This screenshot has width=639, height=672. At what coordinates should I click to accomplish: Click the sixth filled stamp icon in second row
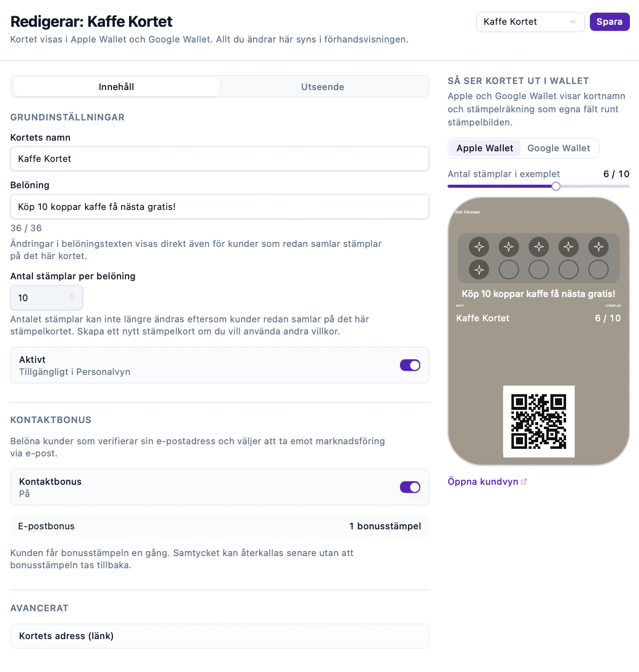pyautogui.click(x=479, y=270)
